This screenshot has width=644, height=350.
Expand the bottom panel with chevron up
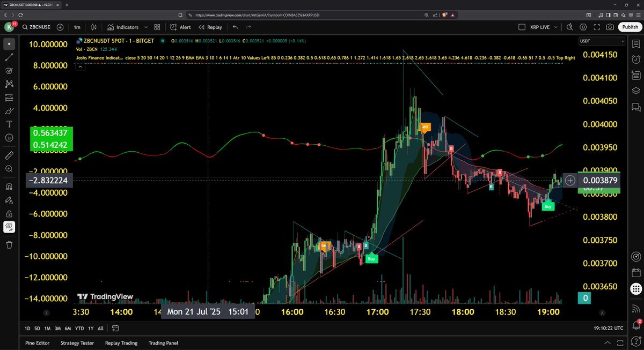pyautogui.click(x=607, y=343)
